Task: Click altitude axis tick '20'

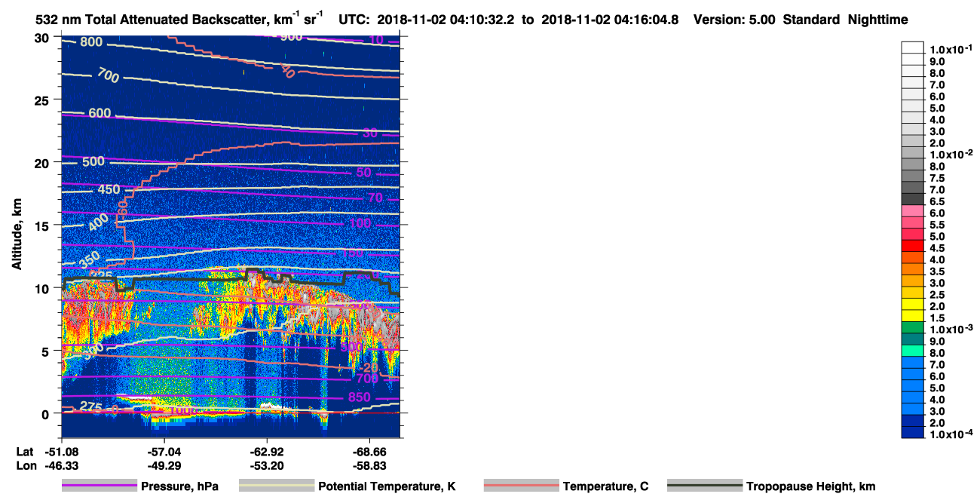Action: [41, 163]
